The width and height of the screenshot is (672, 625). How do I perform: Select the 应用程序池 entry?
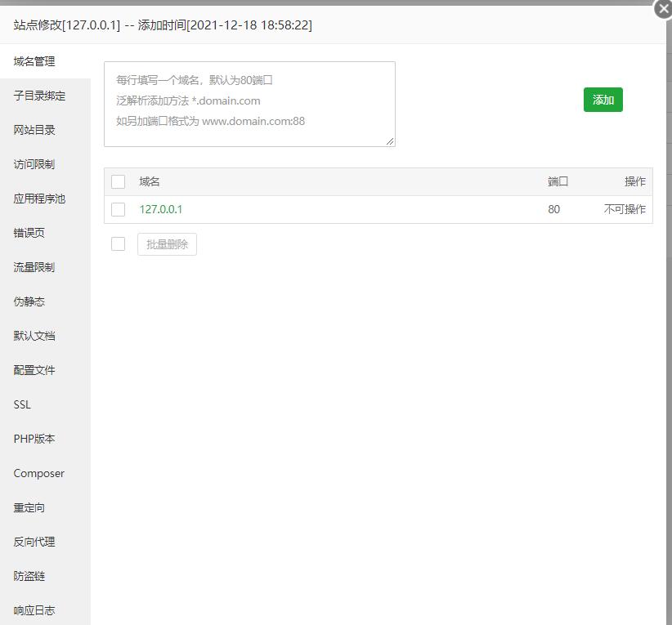(x=39, y=199)
